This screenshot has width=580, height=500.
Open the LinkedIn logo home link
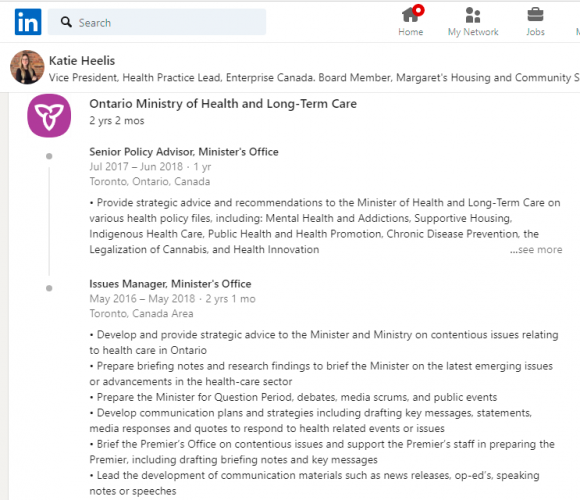(x=28, y=22)
